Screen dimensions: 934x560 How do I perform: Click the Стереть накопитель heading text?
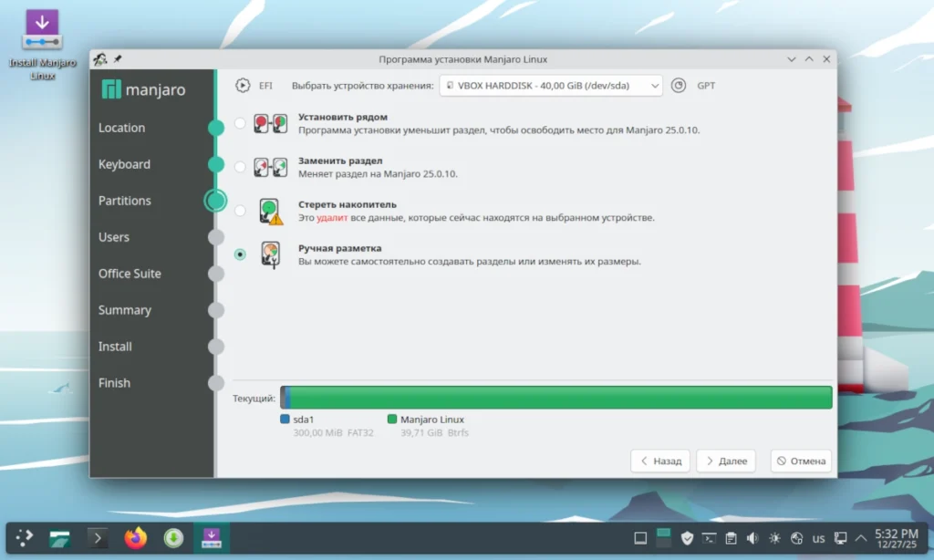click(348, 204)
